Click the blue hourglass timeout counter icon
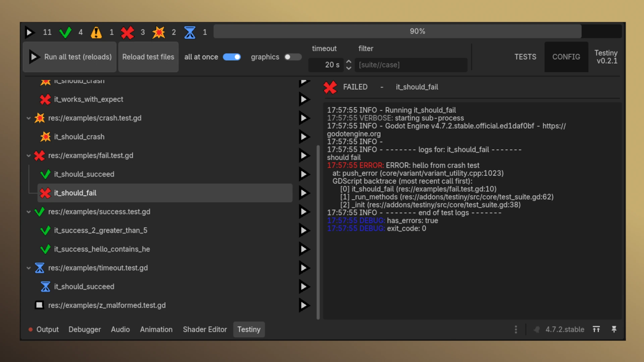 point(190,32)
